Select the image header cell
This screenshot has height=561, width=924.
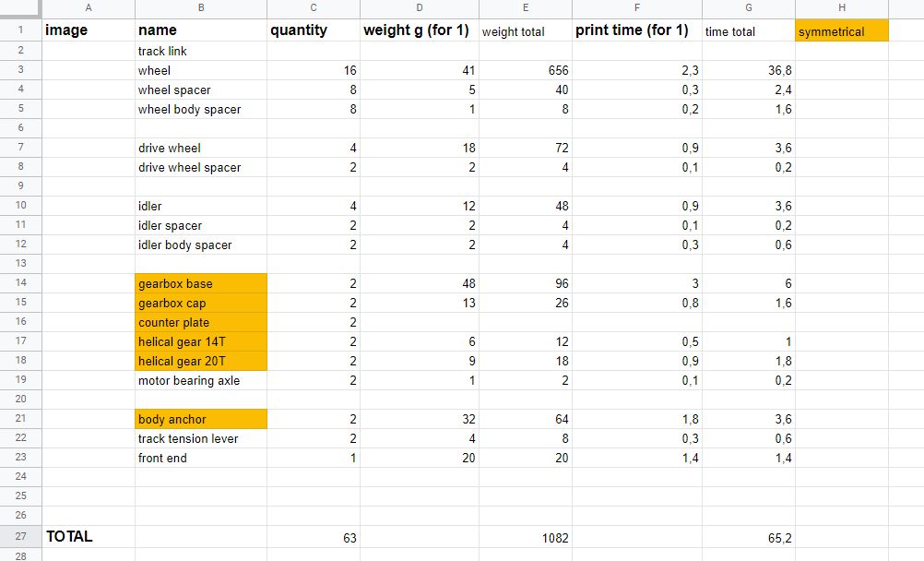(x=89, y=30)
